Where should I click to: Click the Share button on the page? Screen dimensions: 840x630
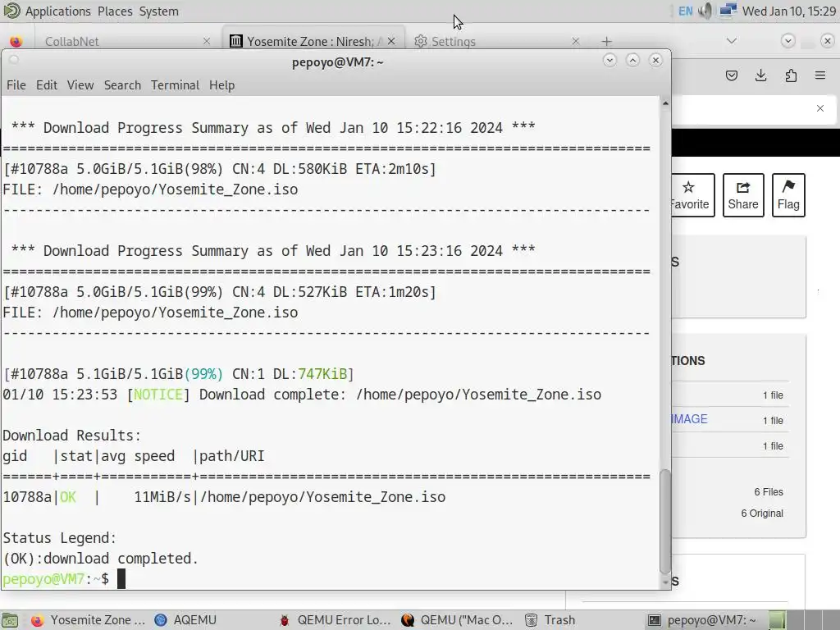pyautogui.click(x=743, y=195)
